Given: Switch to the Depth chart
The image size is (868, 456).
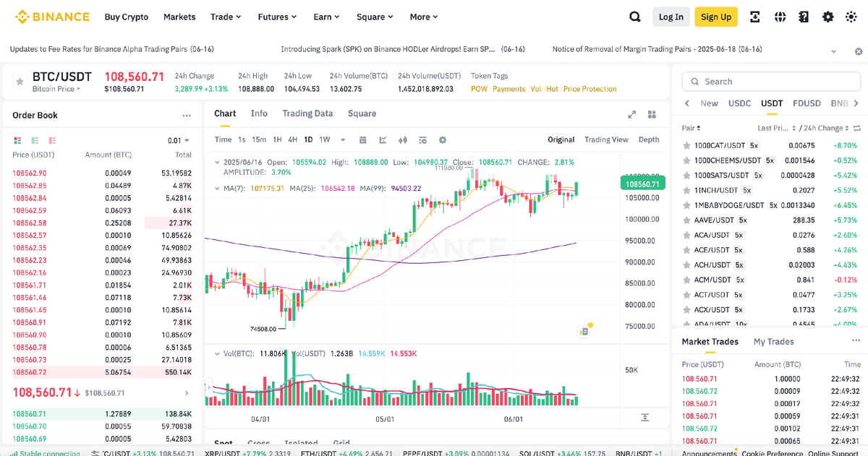Looking at the screenshot, I should coord(649,139).
